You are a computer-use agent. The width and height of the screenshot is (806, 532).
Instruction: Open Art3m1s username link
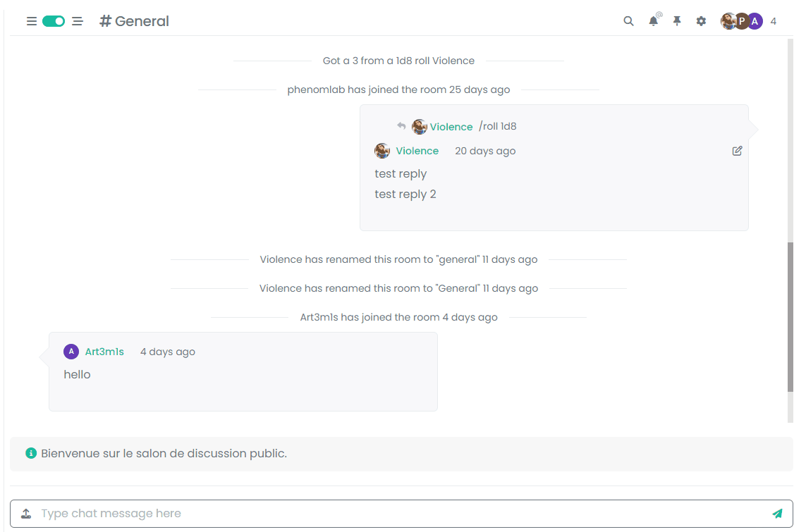coord(104,352)
